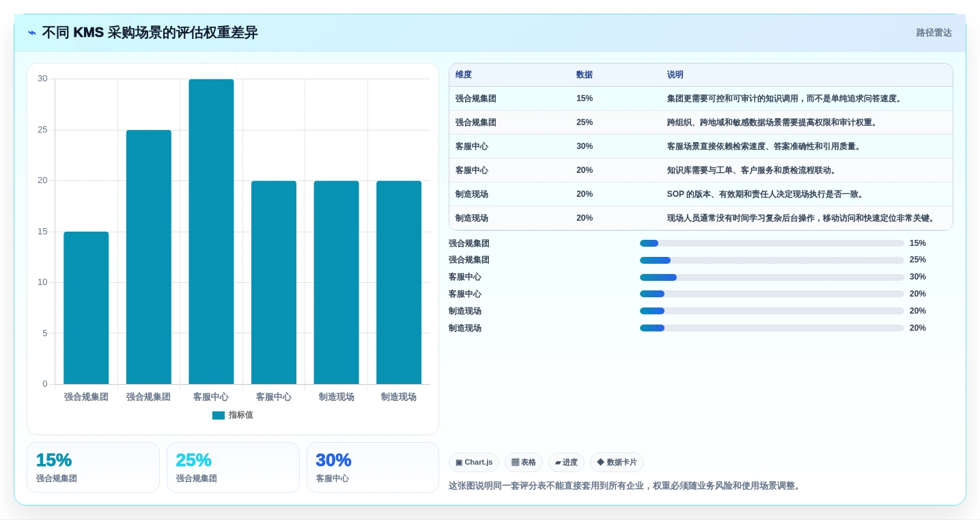Screen dimensions: 980x520
Task: Click the 强合规集团 15% progress bar
Action: click(x=772, y=243)
